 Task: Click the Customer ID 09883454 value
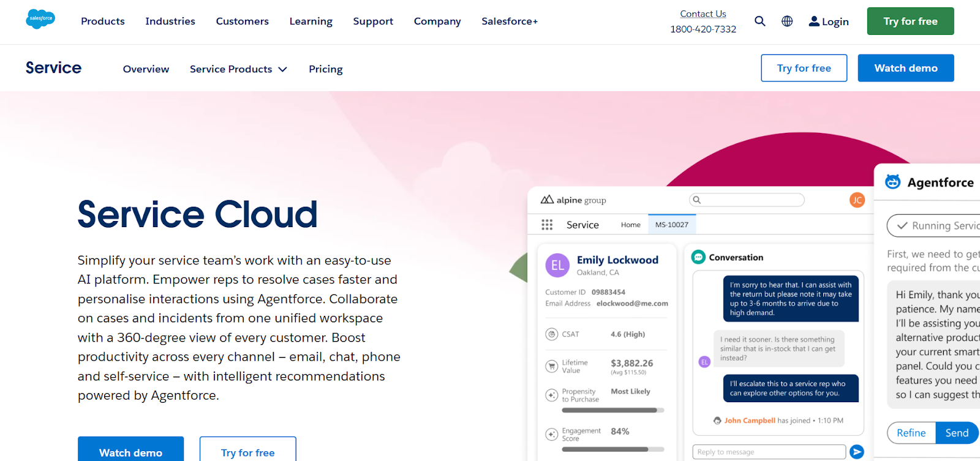point(608,293)
